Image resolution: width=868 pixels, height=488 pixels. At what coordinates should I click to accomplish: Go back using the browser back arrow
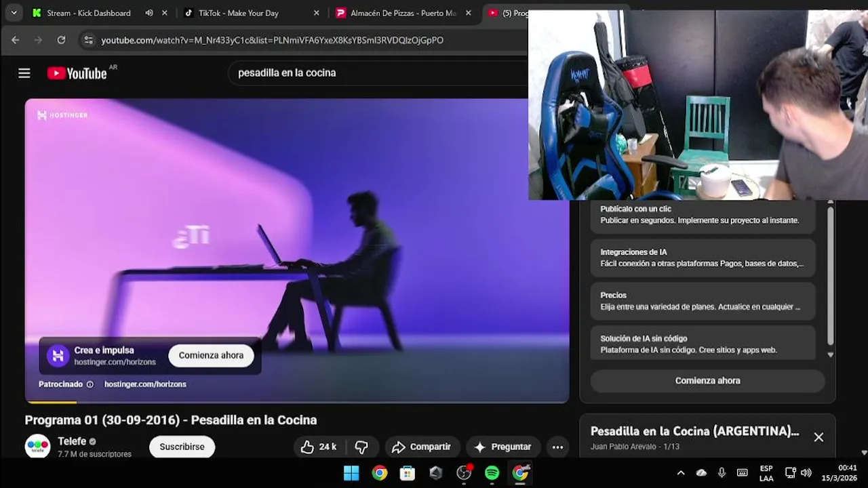[15, 40]
